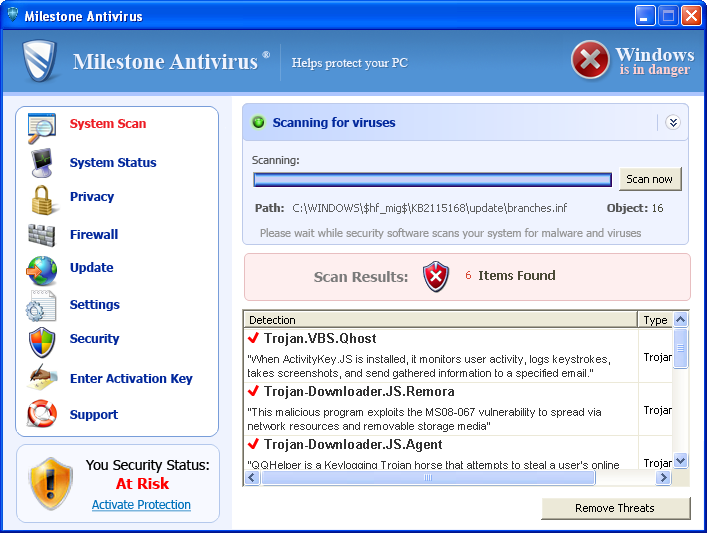
Task: Click the Remove Threats button
Action: point(615,508)
